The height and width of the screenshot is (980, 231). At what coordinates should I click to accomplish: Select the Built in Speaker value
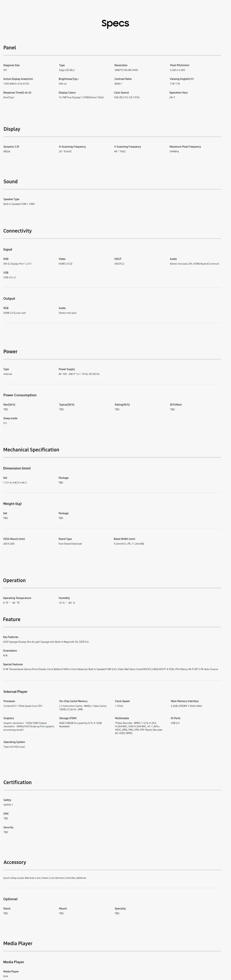[x=19, y=204]
